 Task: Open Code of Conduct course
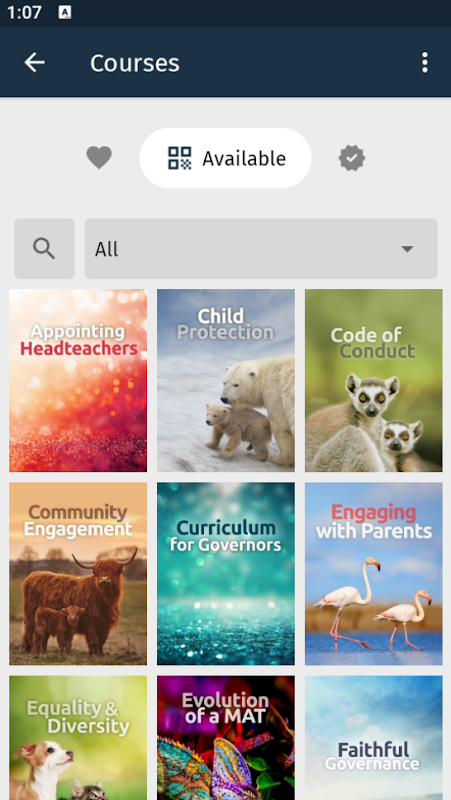pyautogui.click(x=373, y=381)
